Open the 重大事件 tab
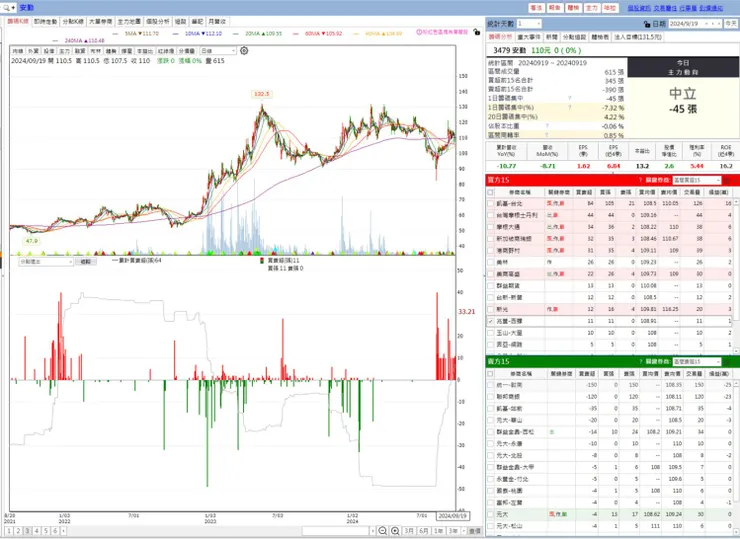This screenshot has width=740, height=539. (x=529, y=37)
